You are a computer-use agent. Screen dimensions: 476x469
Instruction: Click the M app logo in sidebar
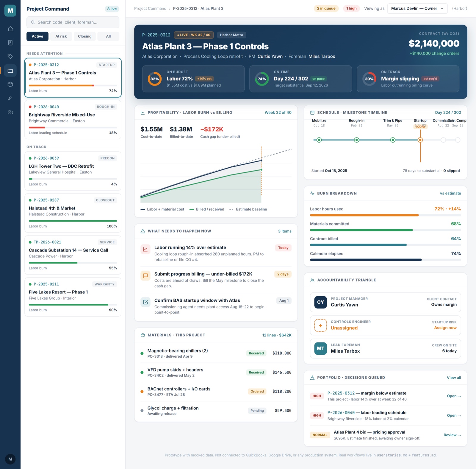(x=10, y=11)
